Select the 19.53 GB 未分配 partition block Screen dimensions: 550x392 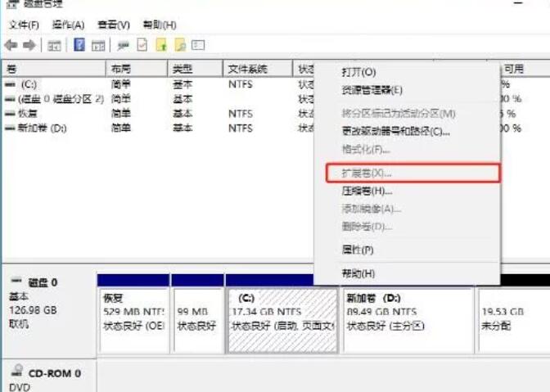pyautogui.click(x=512, y=319)
